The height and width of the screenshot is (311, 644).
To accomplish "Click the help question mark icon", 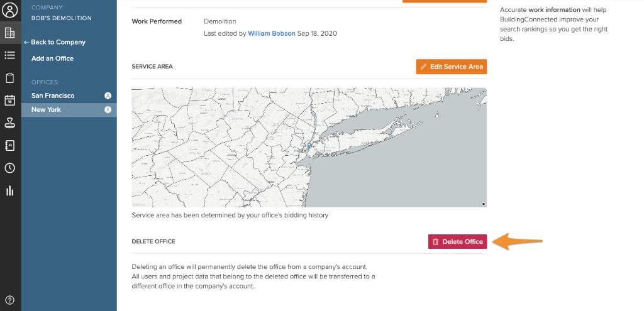I will pyautogui.click(x=10, y=300).
